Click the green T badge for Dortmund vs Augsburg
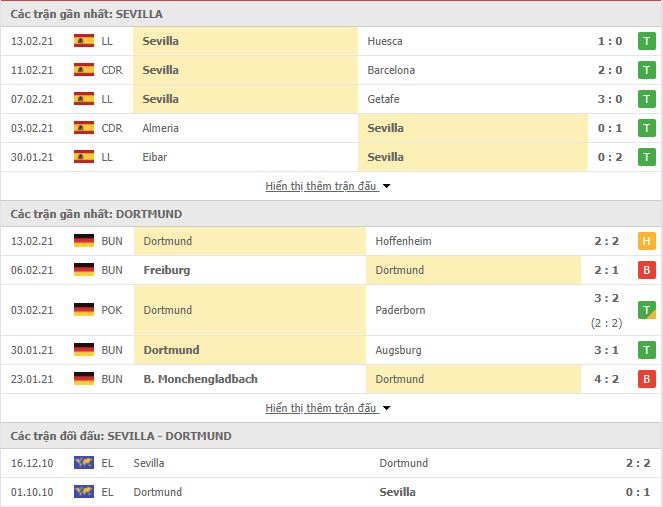This screenshot has height=507, width=663. [x=647, y=350]
